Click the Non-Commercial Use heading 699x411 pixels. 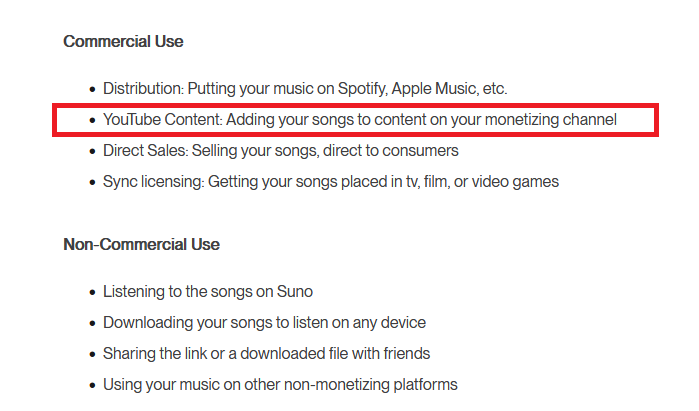pos(141,244)
